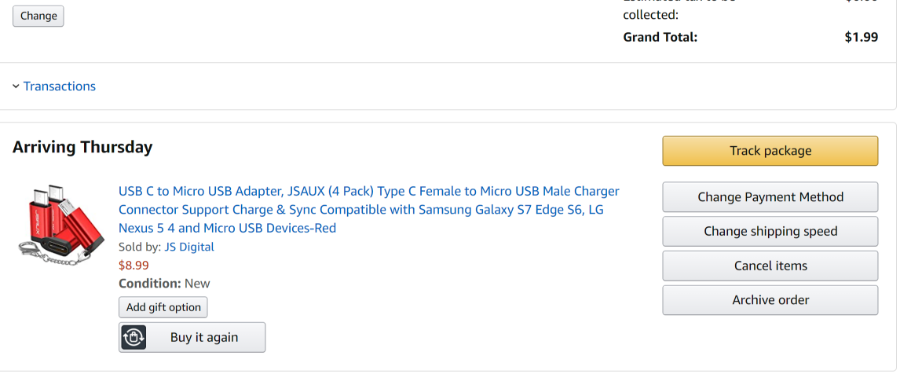Choose Cancel items
This screenshot has width=900, height=374.
[770, 266]
